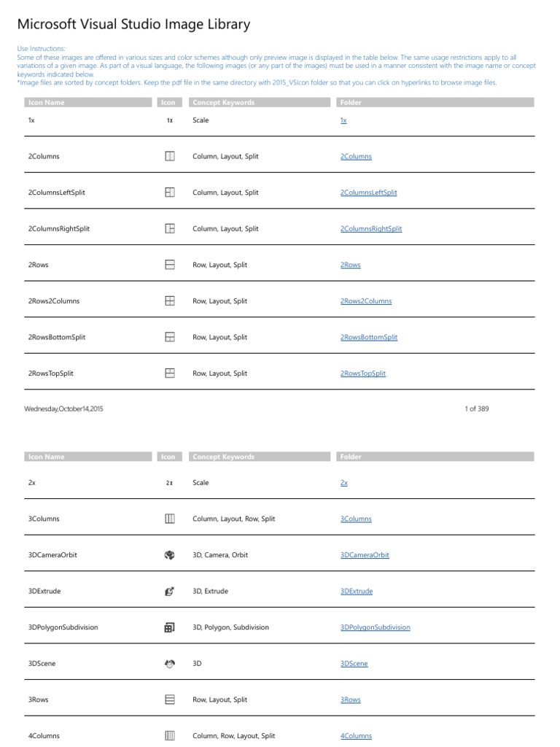The height and width of the screenshot is (747, 560).
Task: Open the 3DCameraOrbit folder link
Action: (x=365, y=555)
